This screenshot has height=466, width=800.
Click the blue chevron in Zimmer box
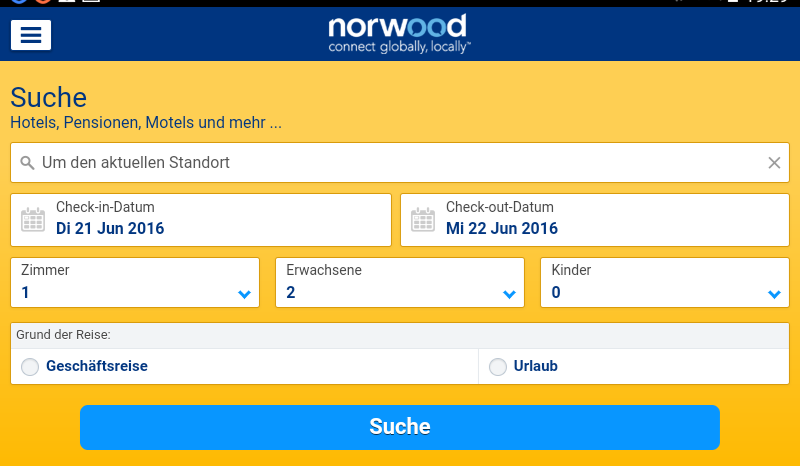[x=244, y=294]
